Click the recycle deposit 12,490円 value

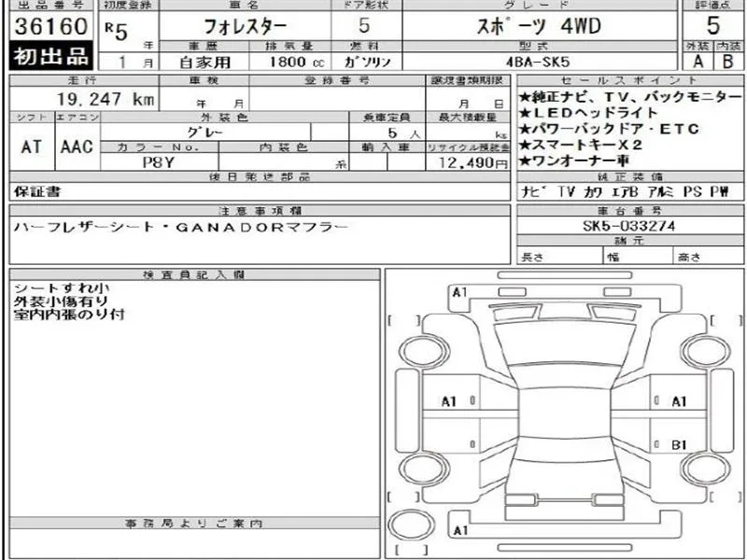480,163
